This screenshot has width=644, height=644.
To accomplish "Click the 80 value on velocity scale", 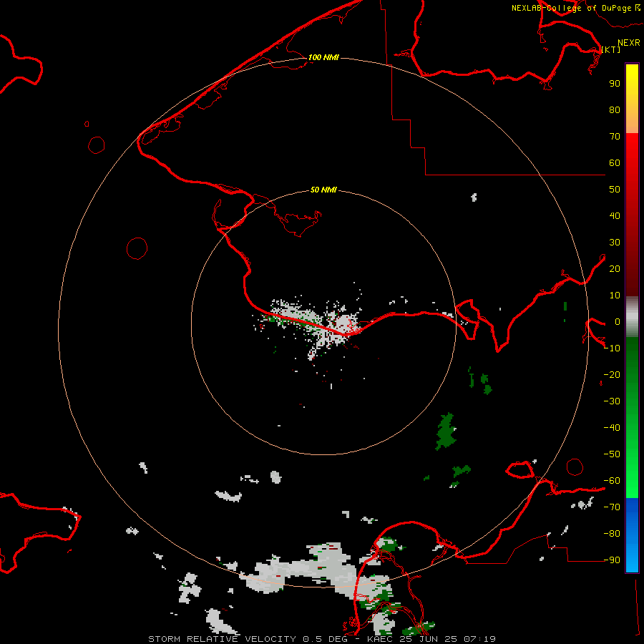I will (615, 110).
